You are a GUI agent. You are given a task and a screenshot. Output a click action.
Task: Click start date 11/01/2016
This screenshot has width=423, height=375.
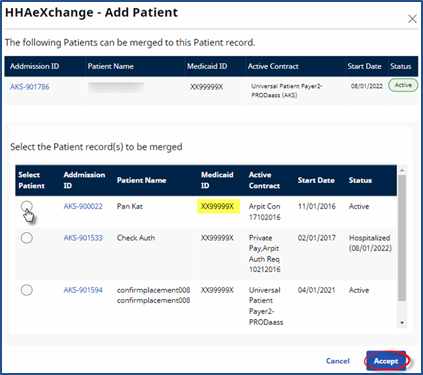[317, 206]
